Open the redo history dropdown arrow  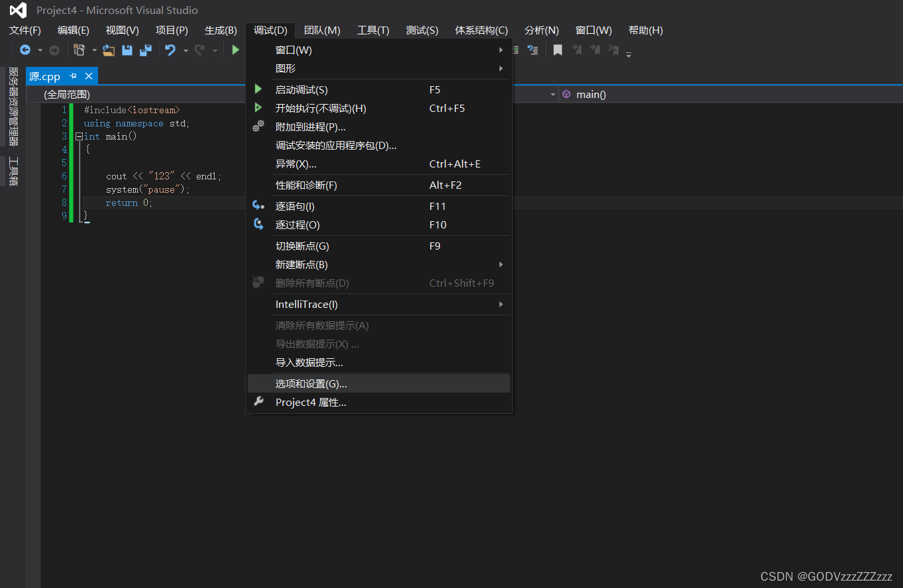coord(215,50)
